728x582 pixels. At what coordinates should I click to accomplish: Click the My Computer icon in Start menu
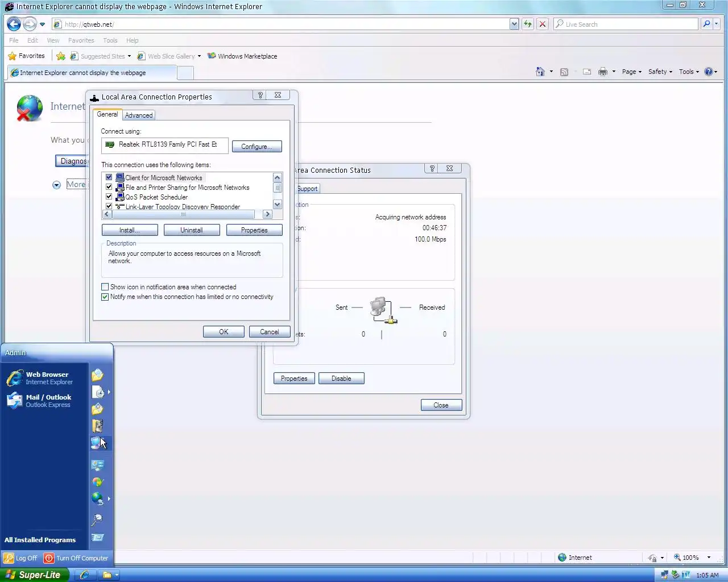click(x=98, y=443)
